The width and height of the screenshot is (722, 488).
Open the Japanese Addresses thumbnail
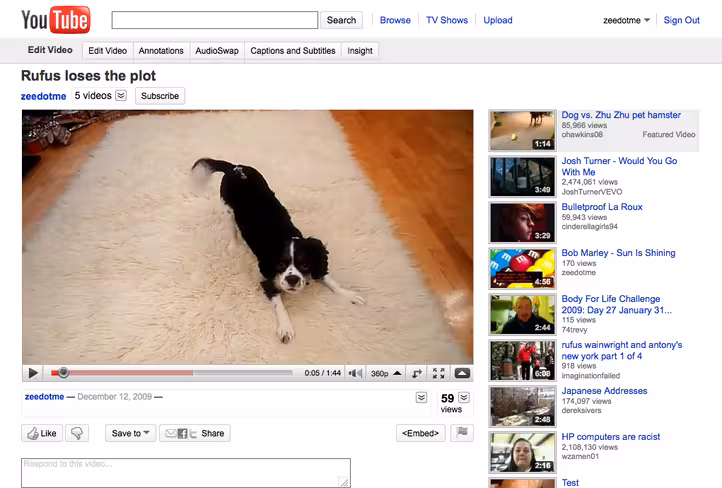522,407
